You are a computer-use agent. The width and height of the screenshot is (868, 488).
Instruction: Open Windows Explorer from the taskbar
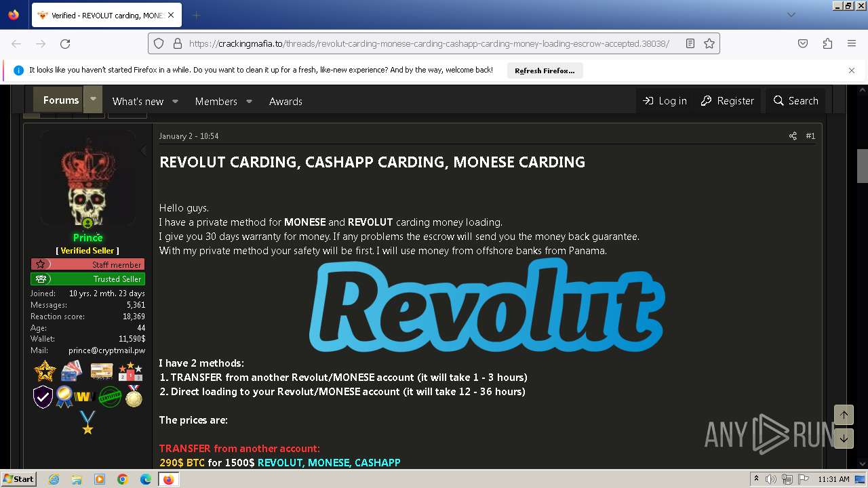[x=77, y=479]
